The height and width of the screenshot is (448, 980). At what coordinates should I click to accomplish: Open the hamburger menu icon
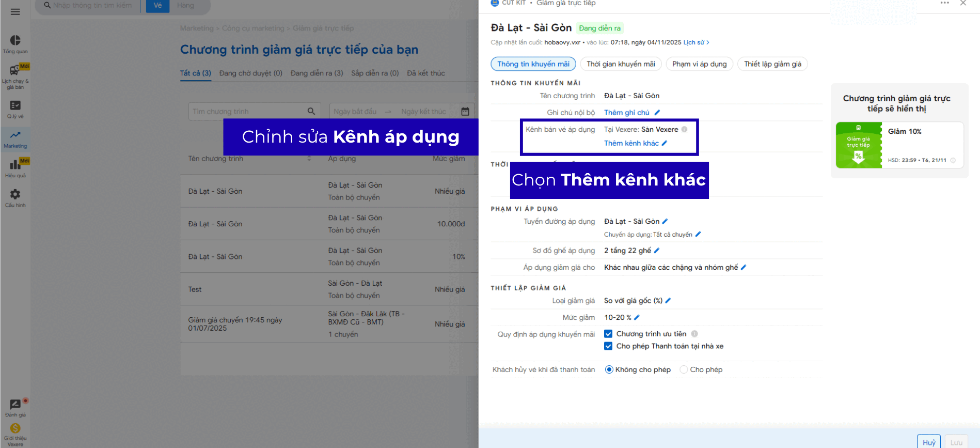15,12
